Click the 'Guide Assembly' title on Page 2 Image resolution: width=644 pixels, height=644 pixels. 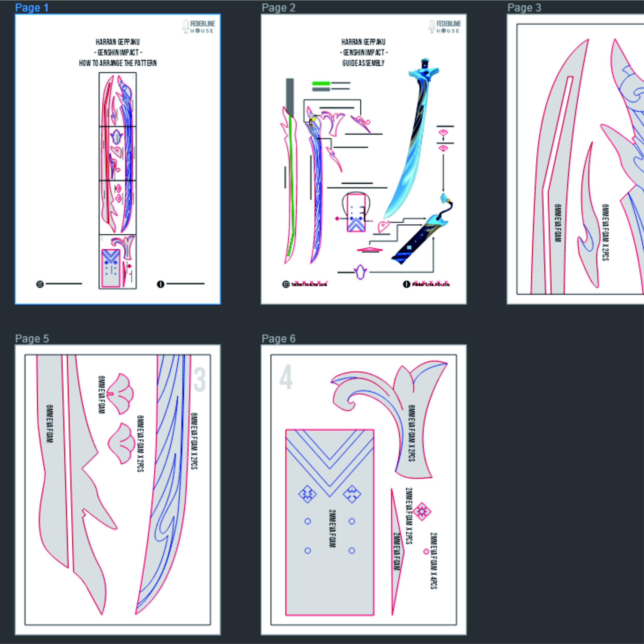[363, 63]
